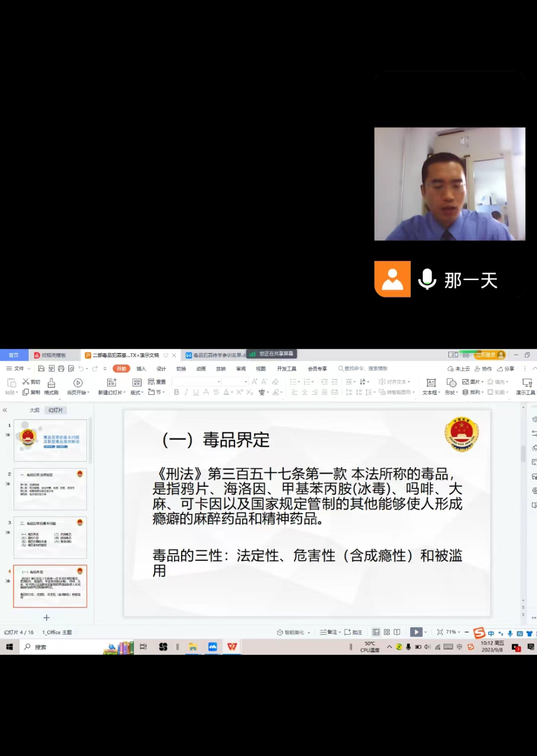Insert an image with the 图片 icon
The width and height of the screenshot is (537, 756).
coord(472,382)
